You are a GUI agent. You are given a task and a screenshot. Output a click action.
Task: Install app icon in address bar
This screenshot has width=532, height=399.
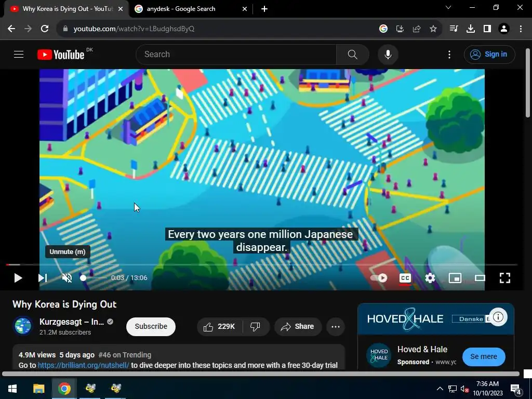[400, 29]
